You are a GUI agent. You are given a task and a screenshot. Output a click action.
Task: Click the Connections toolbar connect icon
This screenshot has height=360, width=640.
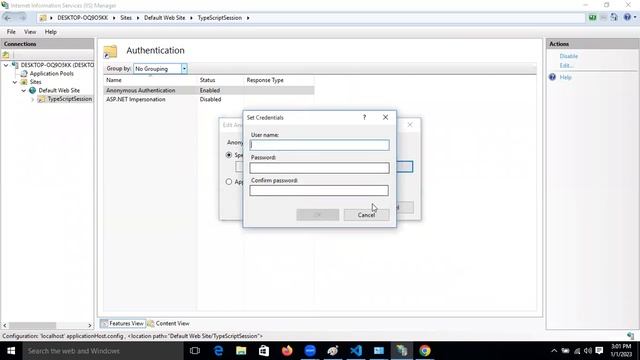pyautogui.click(x=6, y=55)
